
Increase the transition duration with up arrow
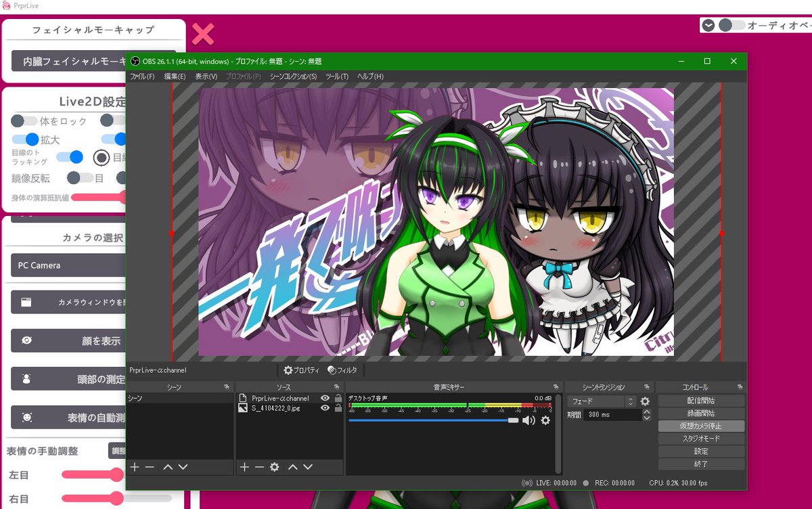pyautogui.click(x=646, y=412)
